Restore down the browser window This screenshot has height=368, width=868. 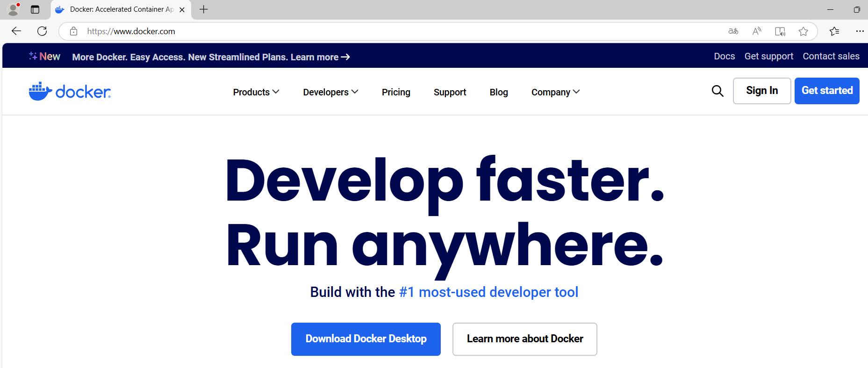click(x=857, y=9)
